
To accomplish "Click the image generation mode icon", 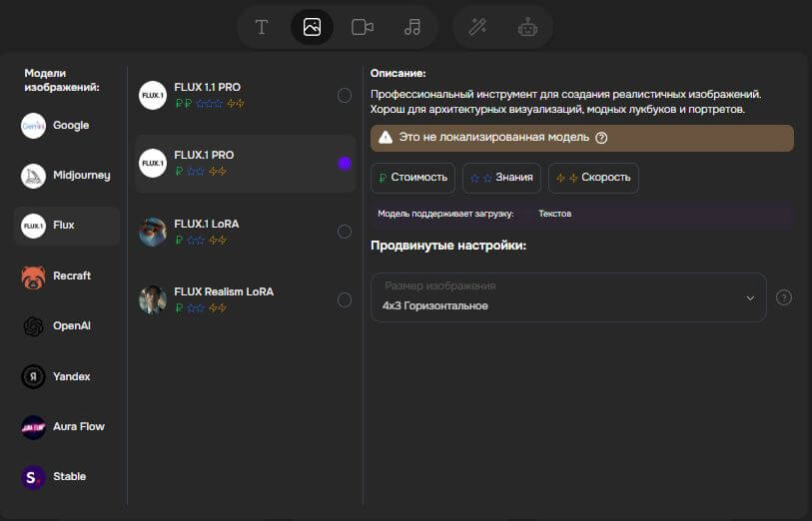I will tap(312, 27).
